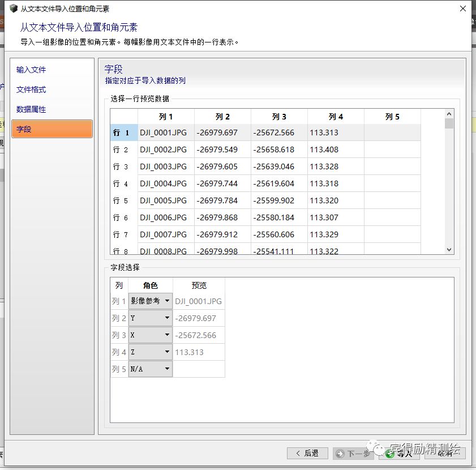Viewport: 476px width, 470px height.
Task: Click cell DJI_0004.JPG
Action: (x=166, y=183)
